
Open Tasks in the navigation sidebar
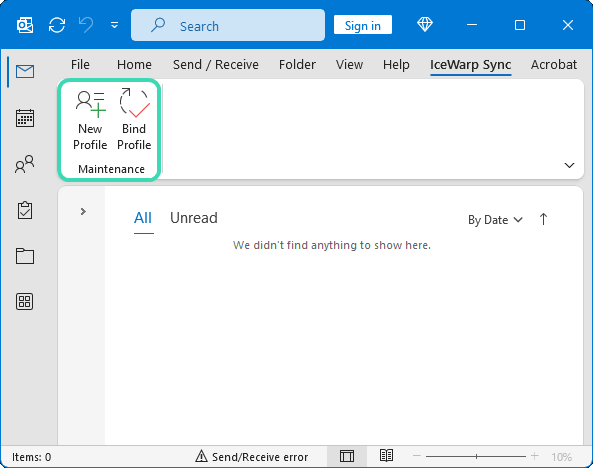[x=25, y=210]
